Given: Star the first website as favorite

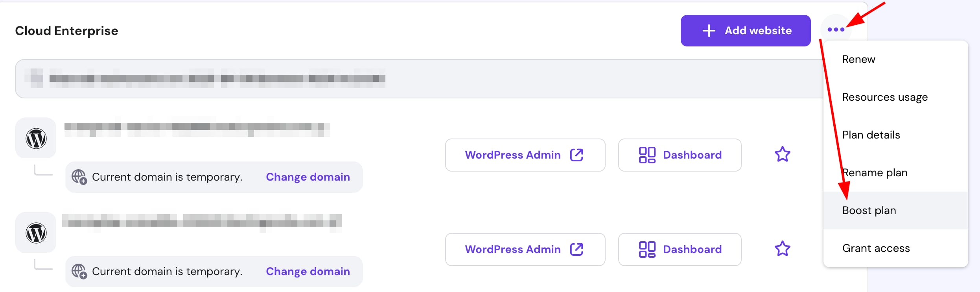Looking at the screenshot, I should point(782,154).
